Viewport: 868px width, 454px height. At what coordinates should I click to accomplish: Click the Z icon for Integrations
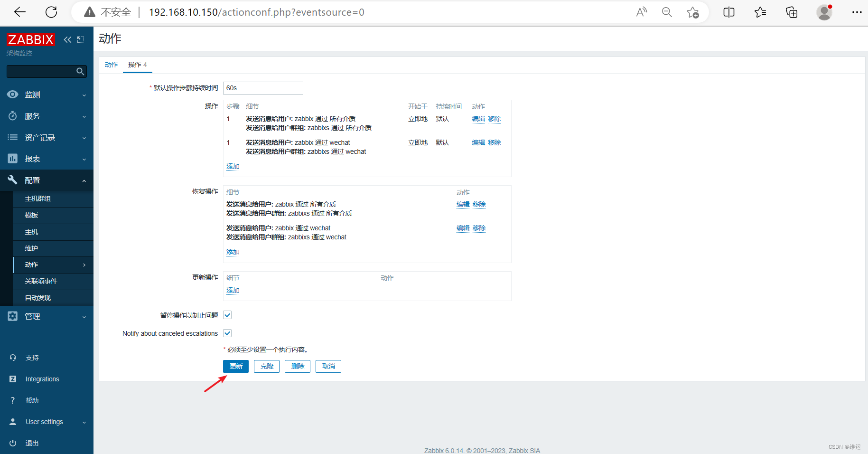(13, 379)
